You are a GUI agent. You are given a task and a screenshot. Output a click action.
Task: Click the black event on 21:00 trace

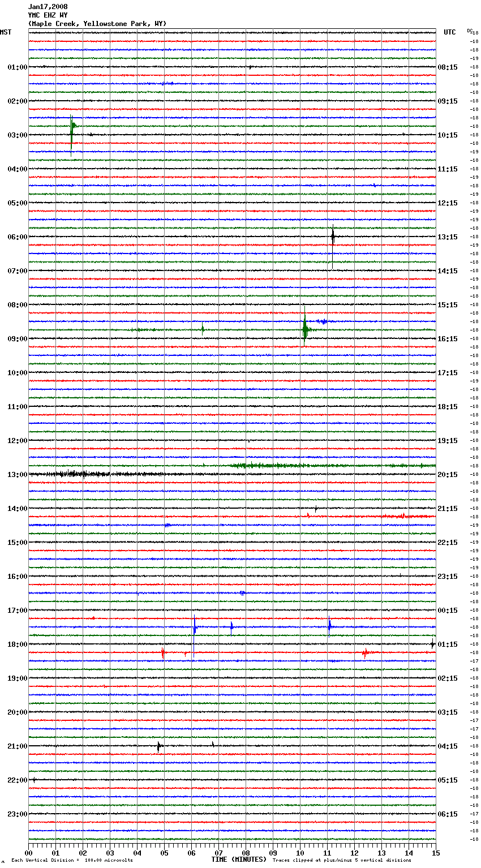pyautogui.click(x=159, y=746)
